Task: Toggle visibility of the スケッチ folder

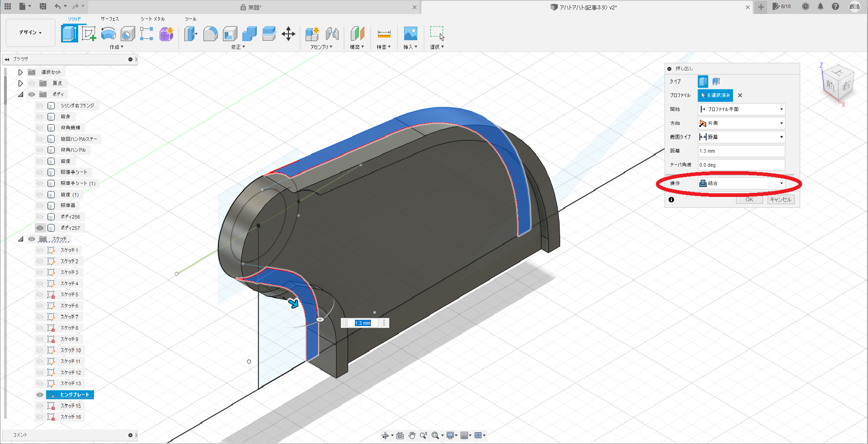Action: click(x=31, y=239)
